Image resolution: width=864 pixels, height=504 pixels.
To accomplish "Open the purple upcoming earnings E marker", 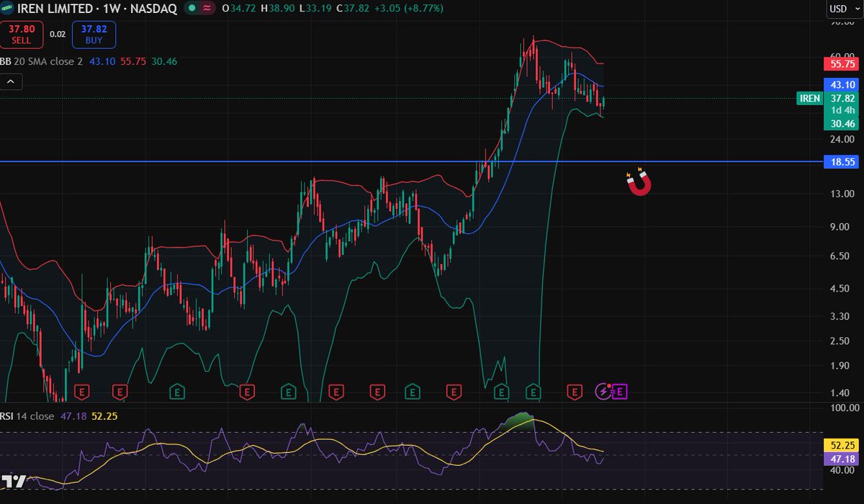I will coord(620,392).
